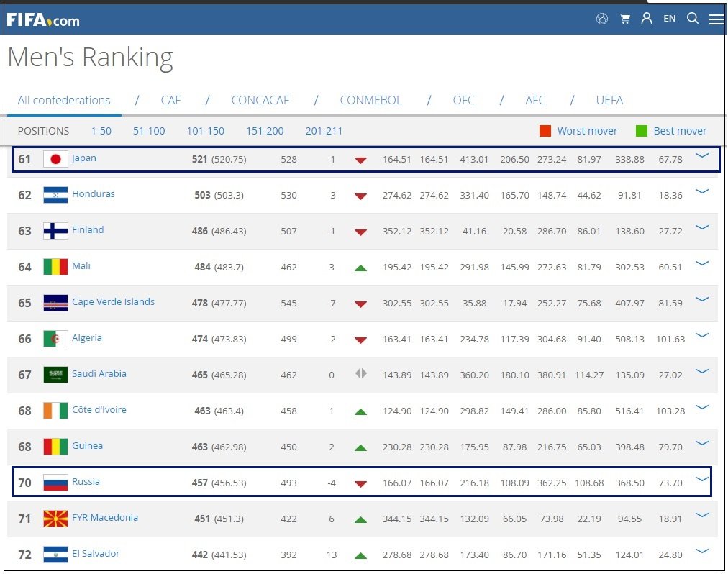Expand the Honduras row details
728x574 pixels.
702,191
